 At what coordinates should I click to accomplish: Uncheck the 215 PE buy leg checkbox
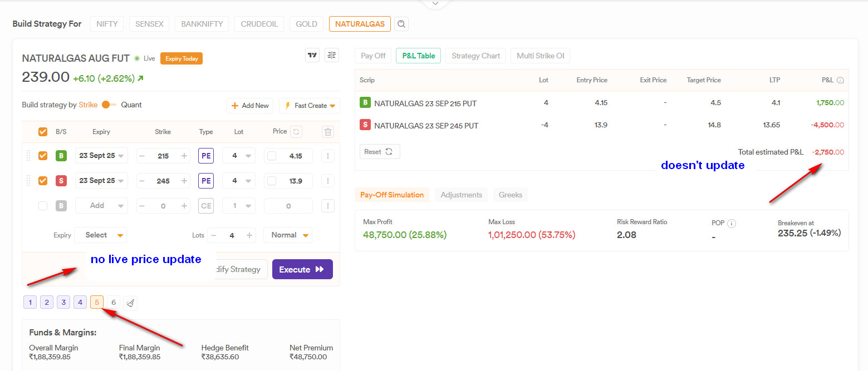(43, 156)
